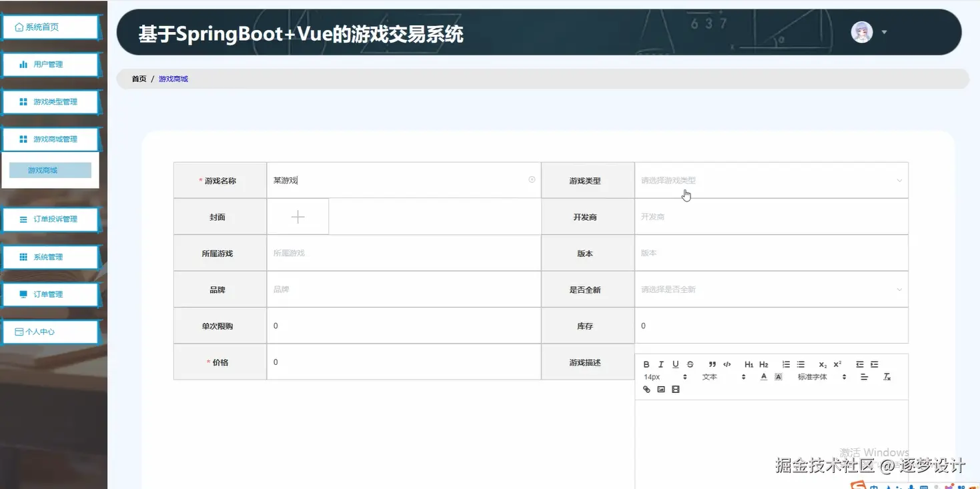This screenshot has width=980, height=489.
Task: Click the plus icon to upload cover
Action: coord(298,217)
